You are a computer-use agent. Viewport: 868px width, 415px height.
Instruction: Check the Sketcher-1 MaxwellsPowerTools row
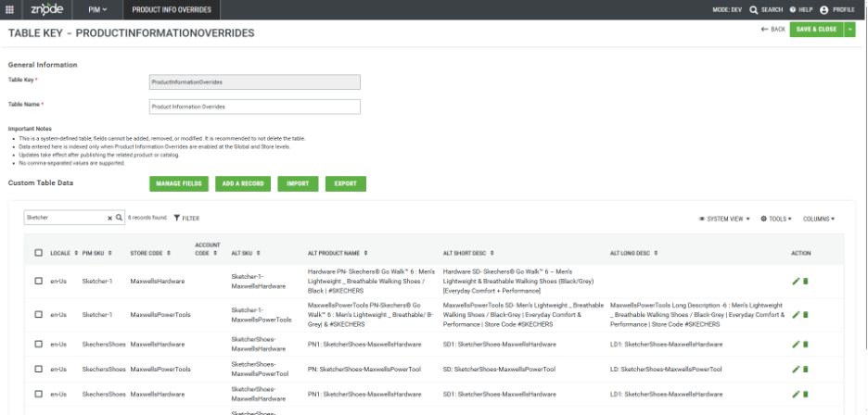pyautogui.click(x=38, y=314)
